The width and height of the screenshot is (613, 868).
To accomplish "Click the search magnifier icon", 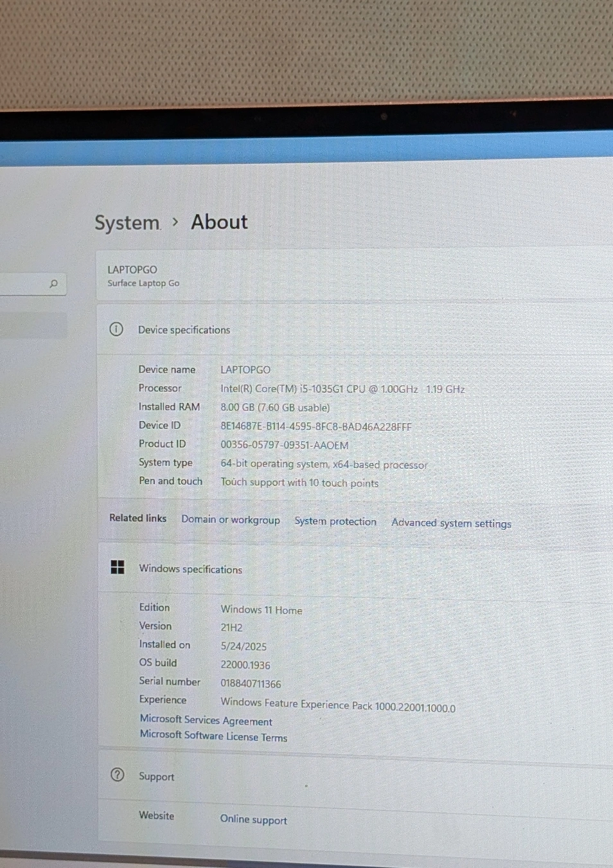I will pyautogui.click(x=54, y=284).
